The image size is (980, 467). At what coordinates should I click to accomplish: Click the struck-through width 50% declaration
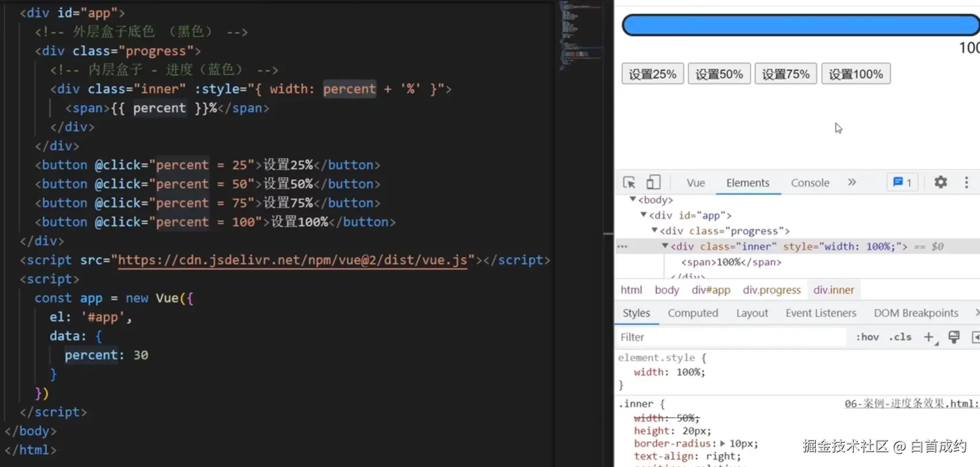(667, 418)
